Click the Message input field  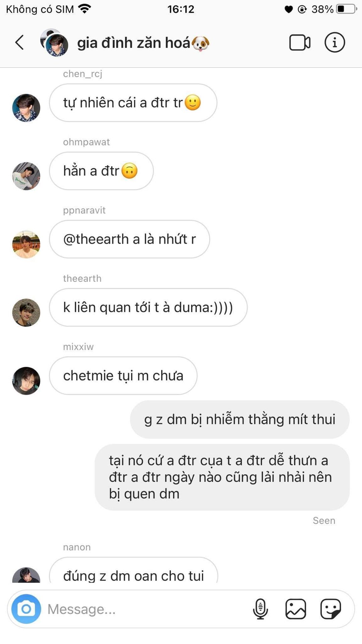pos(147,609)
